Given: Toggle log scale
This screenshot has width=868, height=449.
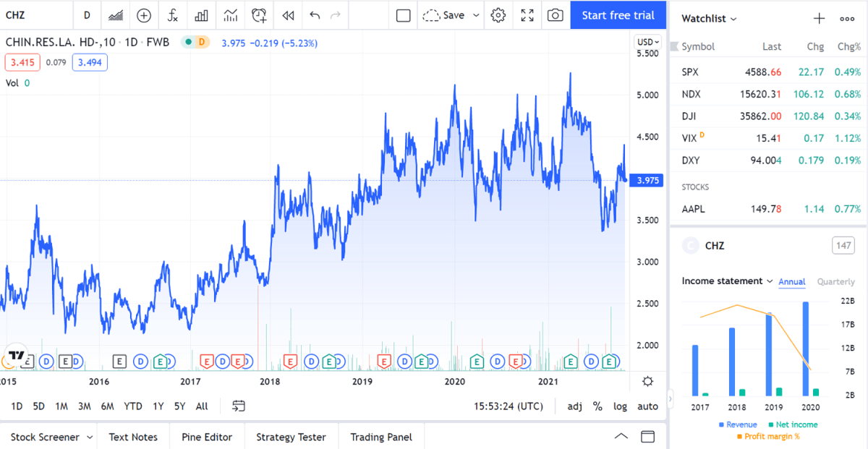Looking at the screenshot, I should point(620,406).
